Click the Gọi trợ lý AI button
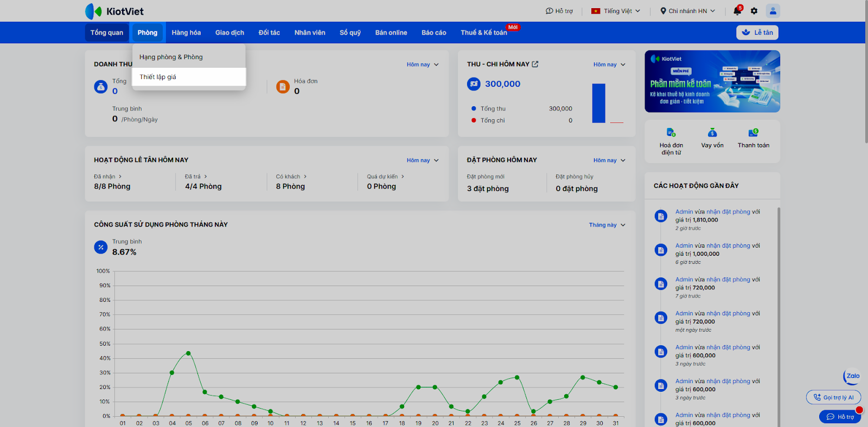Image resolution: width=868 pixels, height=427 pixels. click(833, 397)
